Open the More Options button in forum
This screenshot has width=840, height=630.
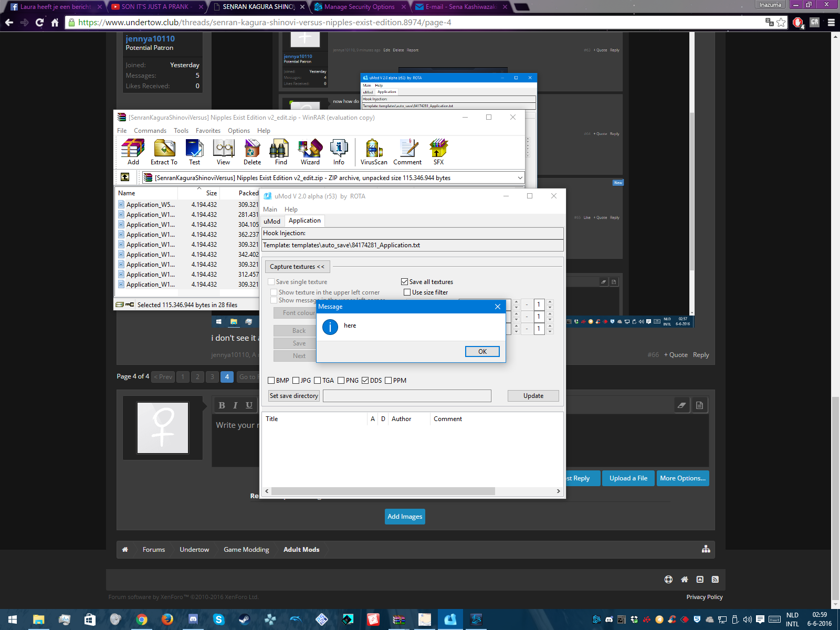682,478
